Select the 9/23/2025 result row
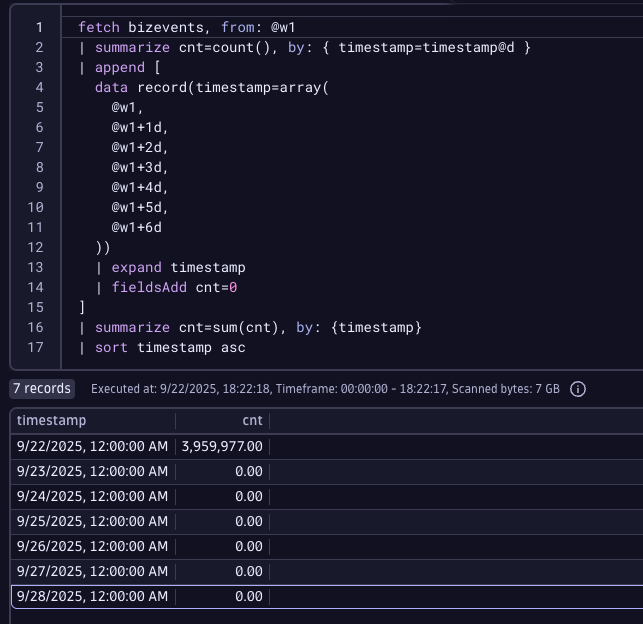The height and width of the screenshot is (624, 643). tap(92, 471)
